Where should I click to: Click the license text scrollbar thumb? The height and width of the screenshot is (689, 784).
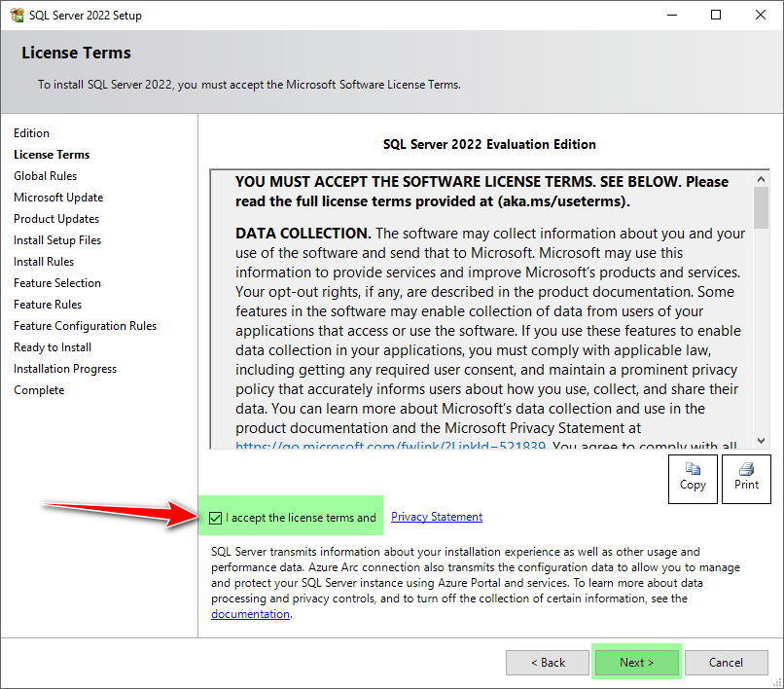(762, 206)
